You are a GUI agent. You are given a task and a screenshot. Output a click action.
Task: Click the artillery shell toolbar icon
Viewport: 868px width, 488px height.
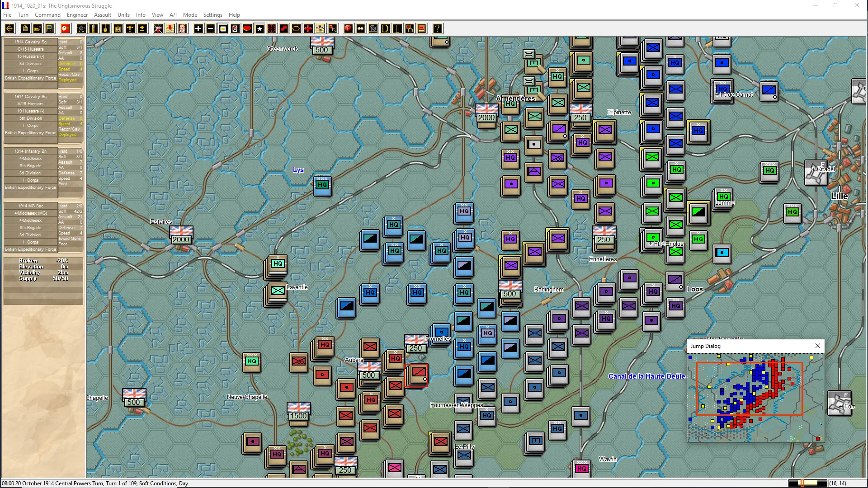[x=93, y=29]
